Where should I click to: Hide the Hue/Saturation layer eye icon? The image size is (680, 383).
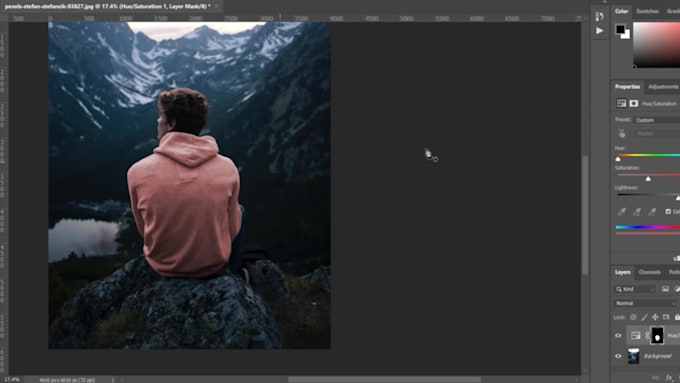618,336
